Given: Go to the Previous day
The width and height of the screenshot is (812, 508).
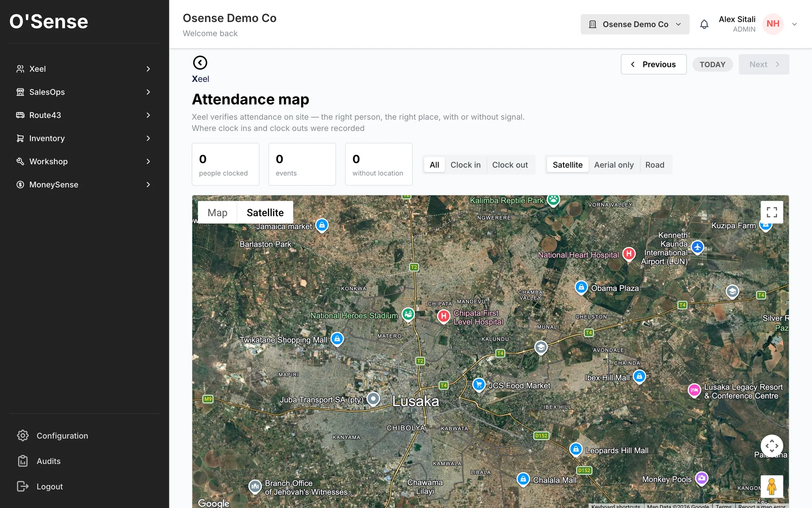Looking at the screenshot, I should (x=654, y=65).
